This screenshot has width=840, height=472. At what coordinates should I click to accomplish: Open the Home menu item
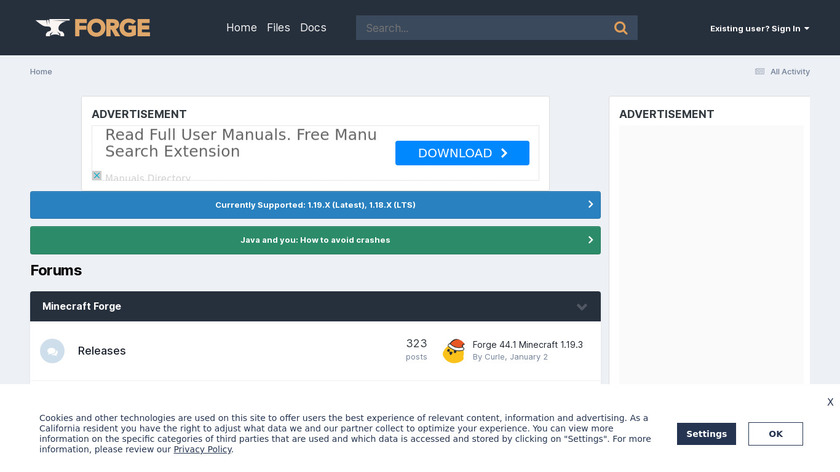tap(241, 28)
